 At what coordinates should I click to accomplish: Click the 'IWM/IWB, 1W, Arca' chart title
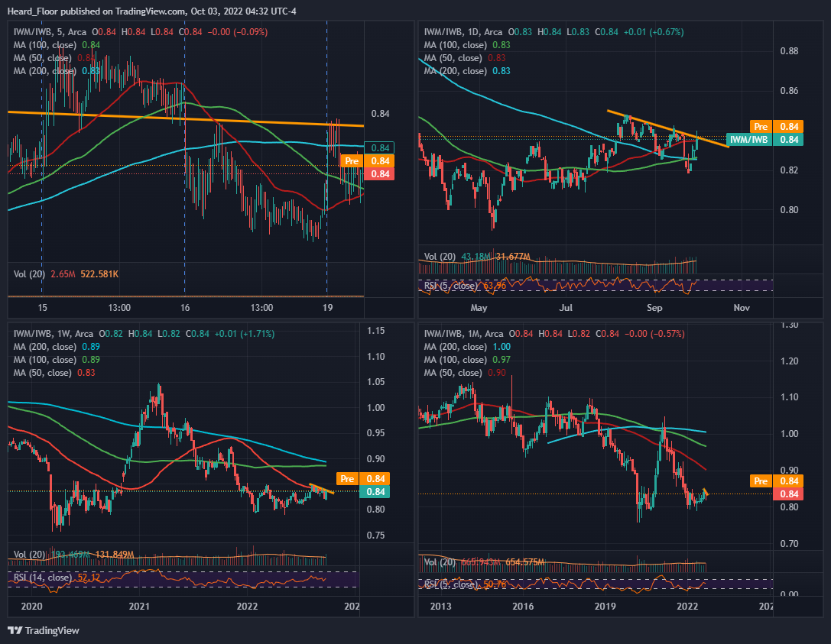(x=53, y=334)
